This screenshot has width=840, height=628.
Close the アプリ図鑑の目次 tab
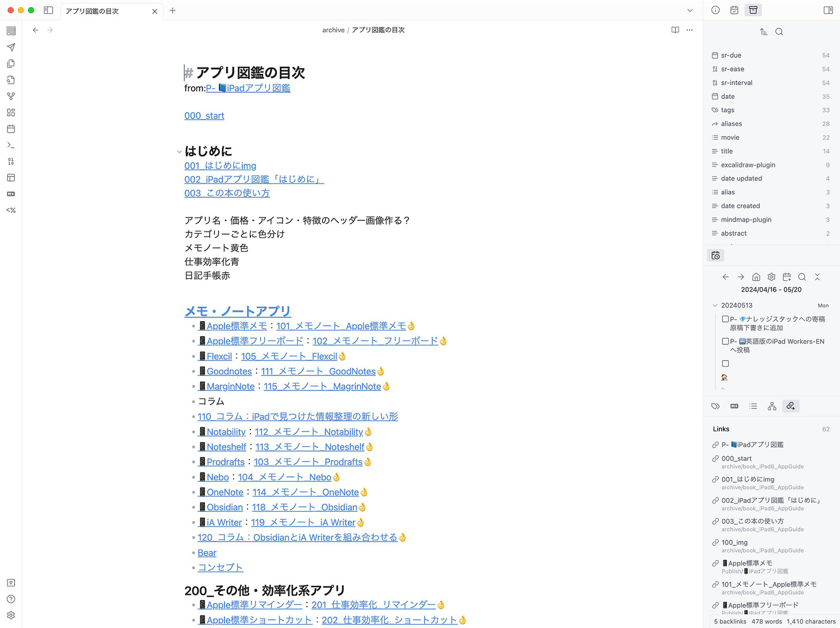(155, 11)
